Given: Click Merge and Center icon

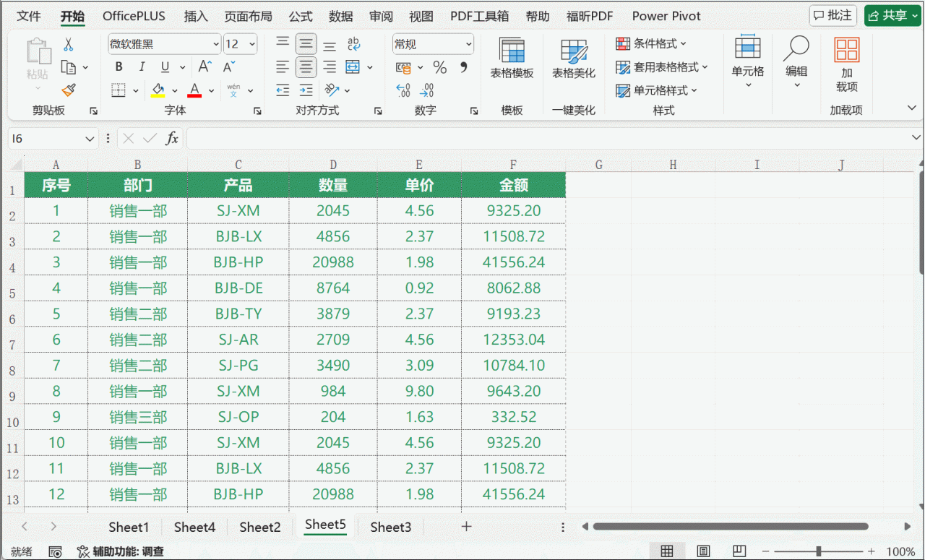Looking at the screenshot, I should coord(353,67).
